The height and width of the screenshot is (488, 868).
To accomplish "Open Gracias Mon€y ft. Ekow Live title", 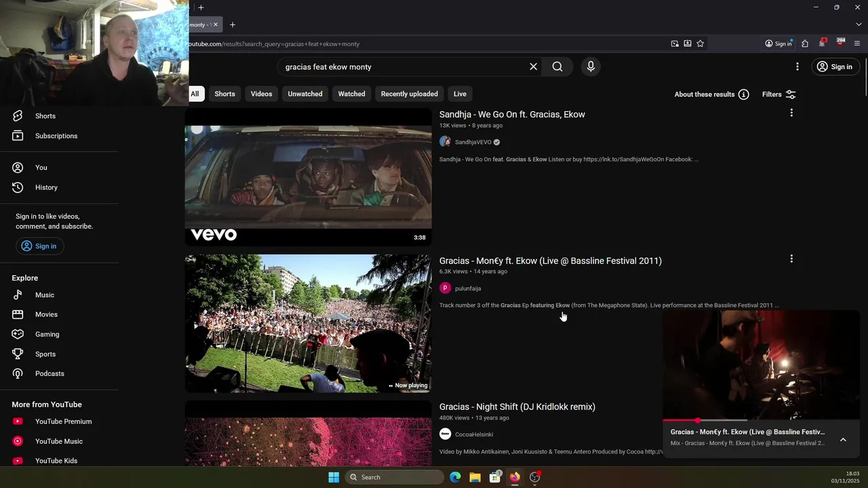I will (x=551, y=261).
